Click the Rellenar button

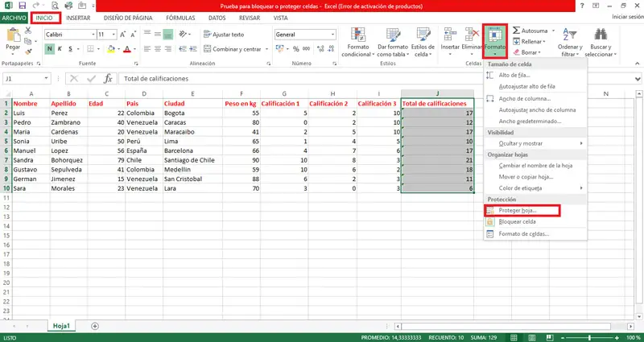click(529, 42)
